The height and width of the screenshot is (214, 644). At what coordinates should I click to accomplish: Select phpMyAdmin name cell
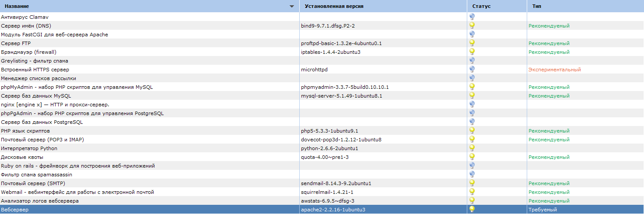click(150, 87)
